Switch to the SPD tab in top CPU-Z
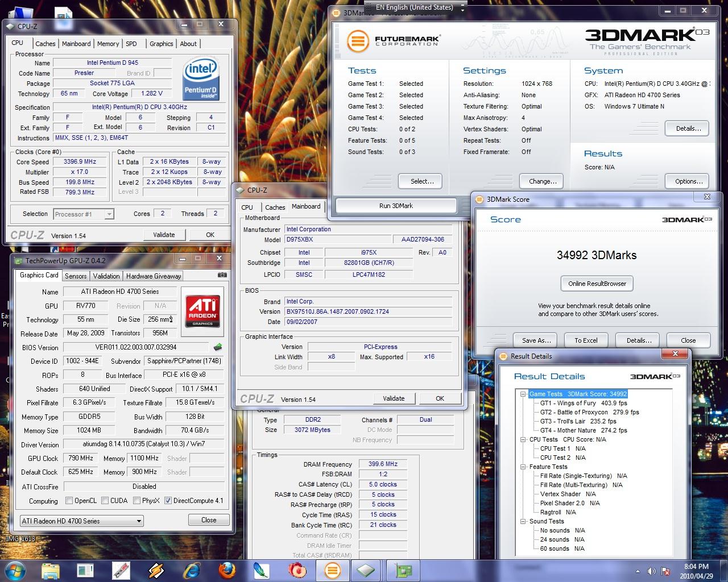This screenshot has width=728, height=582. [131, 44]
